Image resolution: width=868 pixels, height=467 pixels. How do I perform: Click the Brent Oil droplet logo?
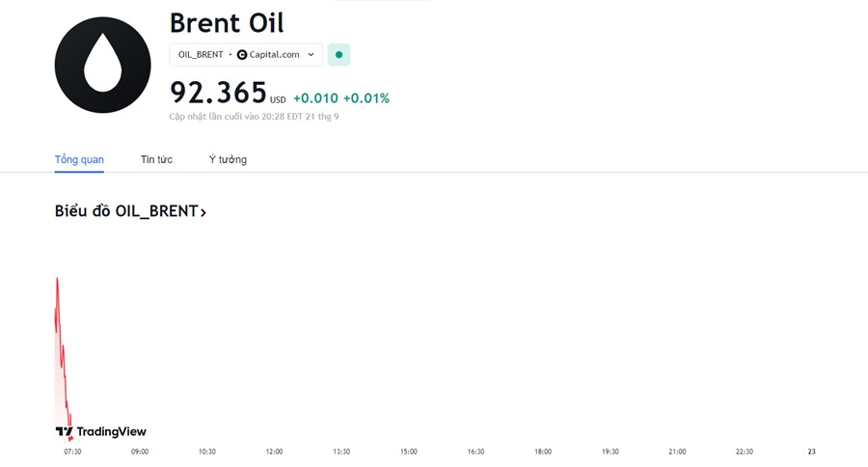[102, 65]
